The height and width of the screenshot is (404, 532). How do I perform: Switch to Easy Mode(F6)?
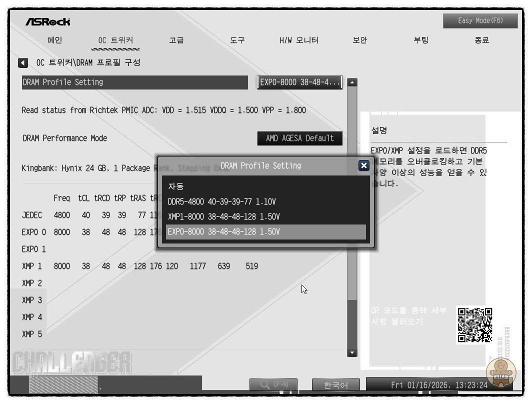pyautogui.click(x=480, y=21)
